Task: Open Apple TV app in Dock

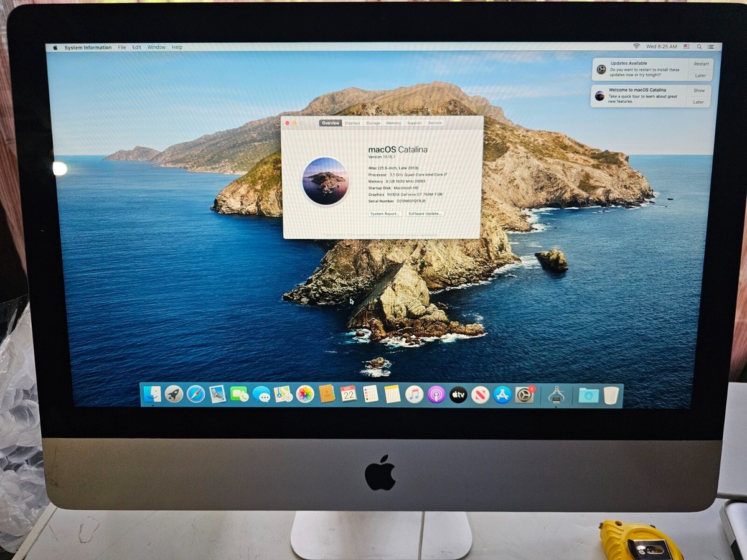Action: (458, 394)
